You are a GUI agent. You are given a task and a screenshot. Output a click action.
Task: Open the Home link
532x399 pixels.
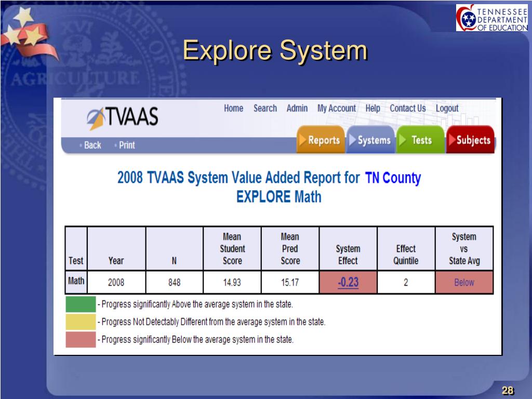pyautogui.click(x=233, y=108)
